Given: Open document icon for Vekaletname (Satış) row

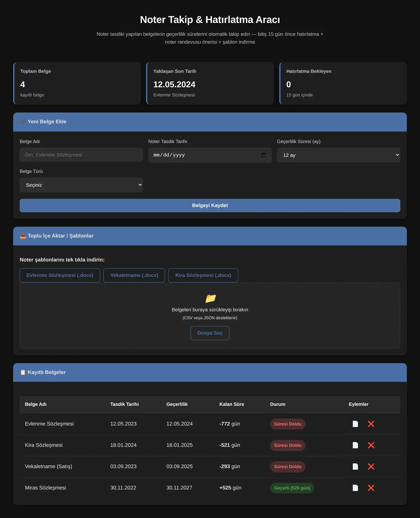Looking at the screenshot, I should tap(355, 467).
